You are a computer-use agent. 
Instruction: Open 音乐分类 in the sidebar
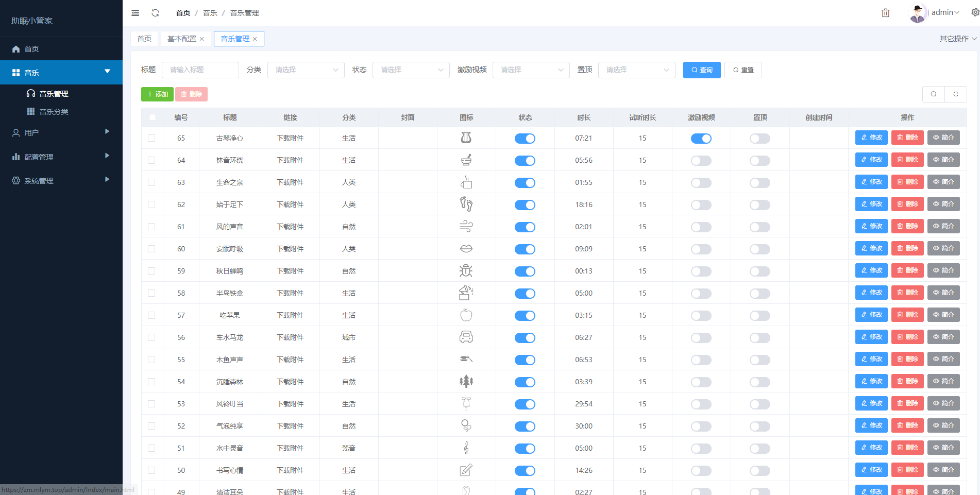pos(54,112)
